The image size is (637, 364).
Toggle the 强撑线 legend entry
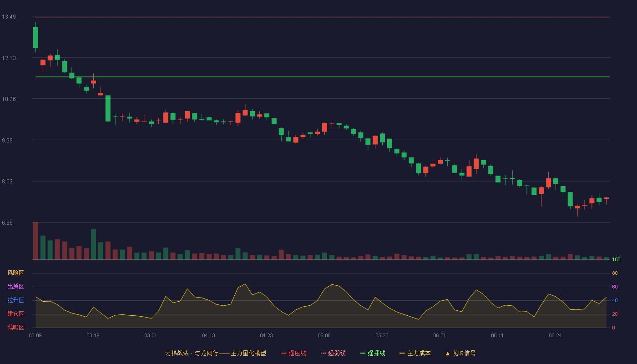[373, 353]
